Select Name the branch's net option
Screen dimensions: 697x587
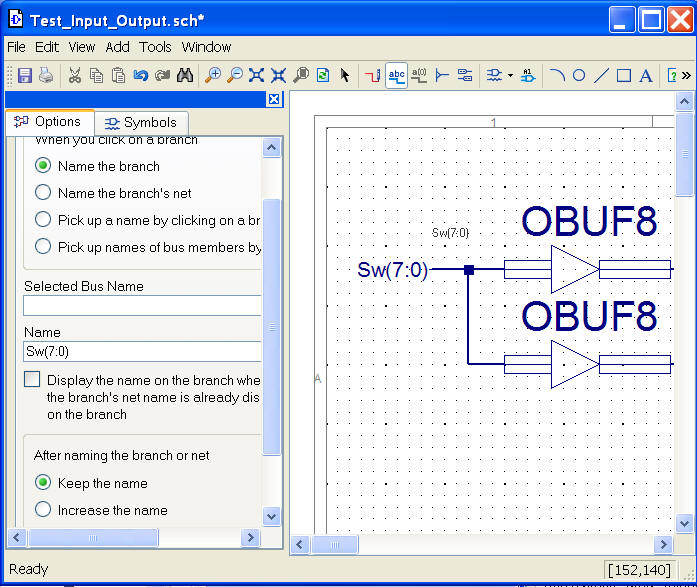click(43, 192)
